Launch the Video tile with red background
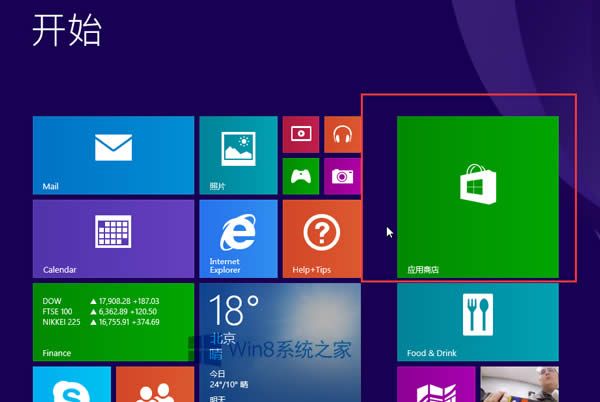This screenshot has width=600, height=402. click(301, 134)
